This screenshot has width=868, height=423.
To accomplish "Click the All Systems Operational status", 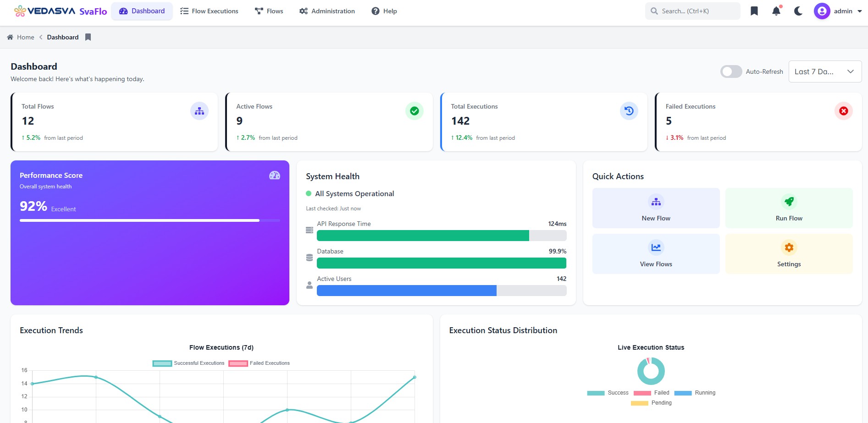I will (354, 194).
